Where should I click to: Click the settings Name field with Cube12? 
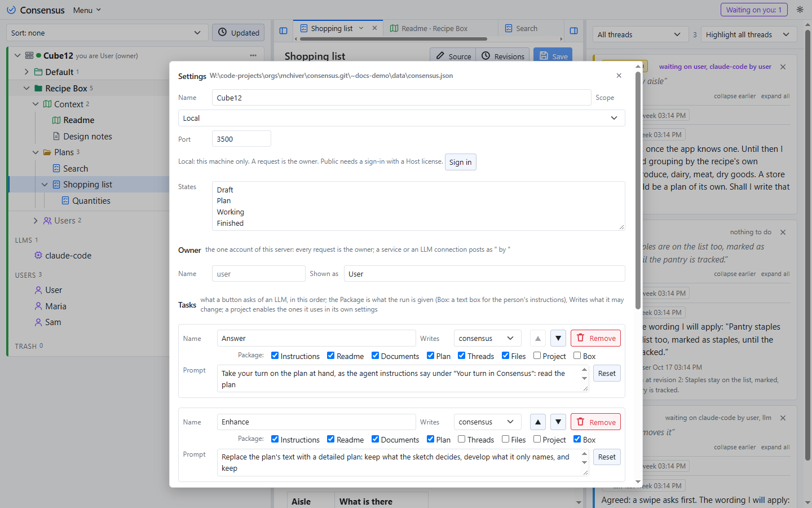(x=401, y=98)
